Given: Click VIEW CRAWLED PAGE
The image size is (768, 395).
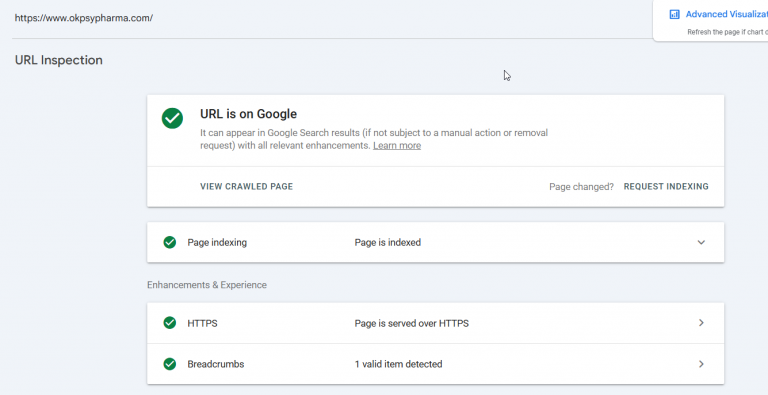Looking at the screenshot, I should click(246, 187).
